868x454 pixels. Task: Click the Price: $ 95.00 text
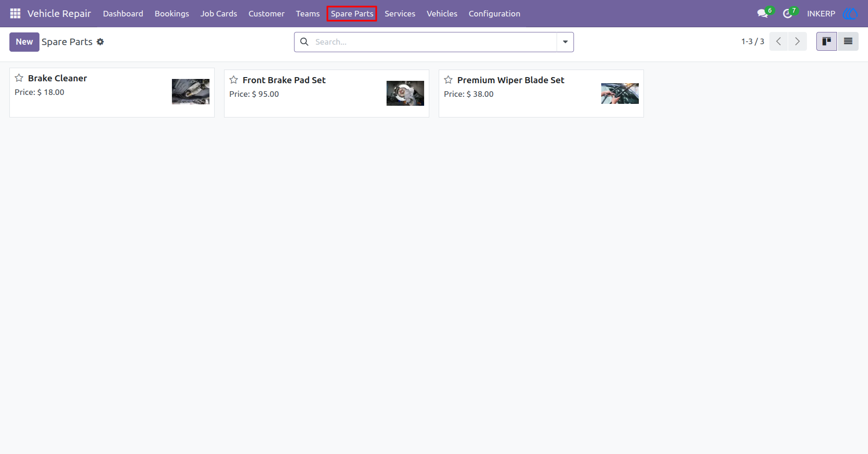coord(254,94)
